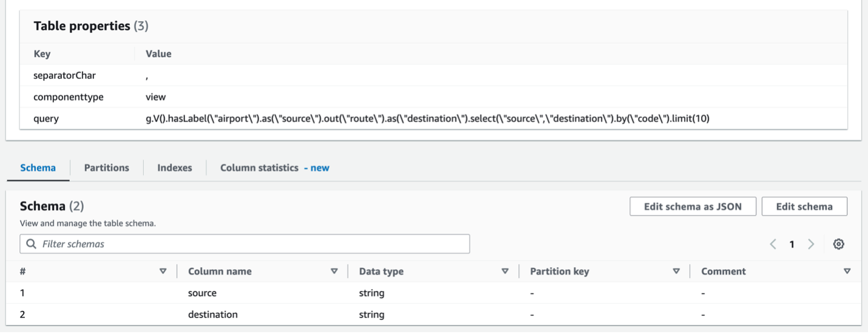Viewport: 868px width, 334px height.
Task: Click Edit schema as JSON button
Action: [693, 206]
